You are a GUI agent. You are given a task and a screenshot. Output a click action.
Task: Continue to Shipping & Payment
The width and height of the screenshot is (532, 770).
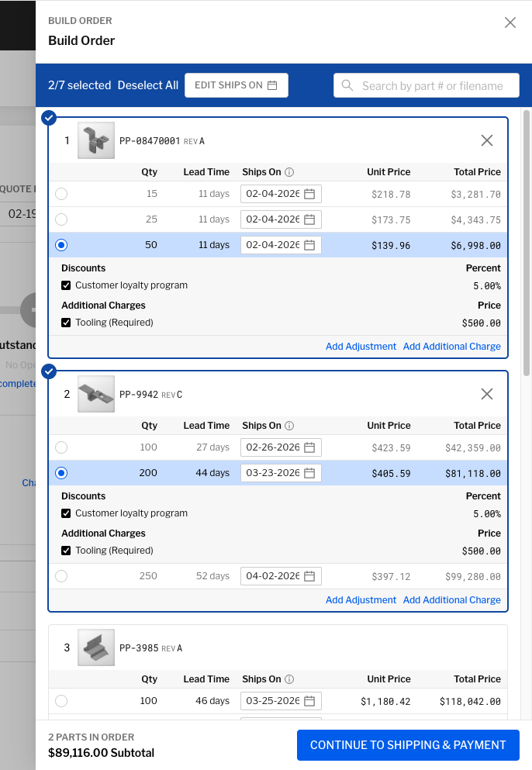point(408,745)
